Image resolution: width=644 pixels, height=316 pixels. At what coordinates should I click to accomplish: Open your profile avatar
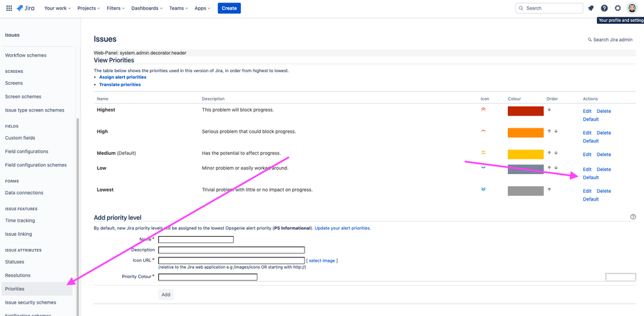pyautogui.click(x=632, y=8)
